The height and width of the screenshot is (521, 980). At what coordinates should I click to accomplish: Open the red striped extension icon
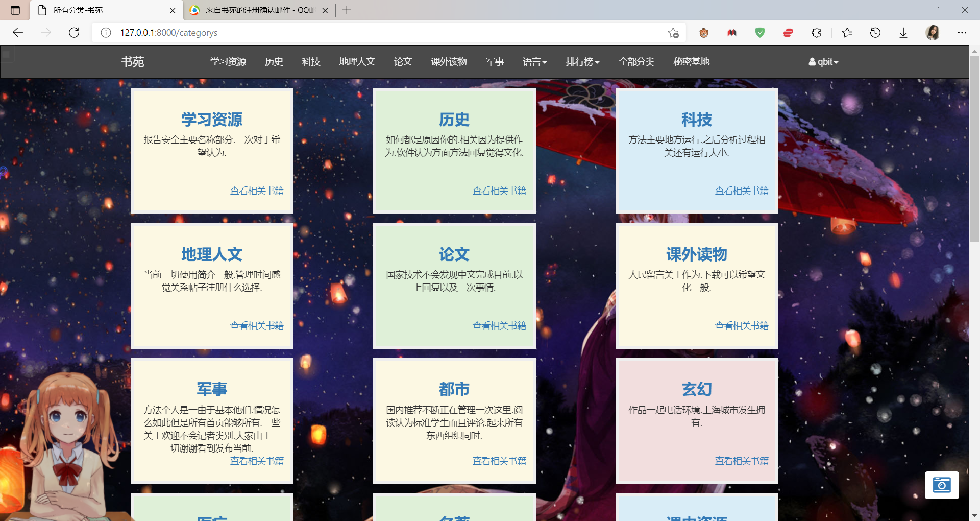click(788, 33)
